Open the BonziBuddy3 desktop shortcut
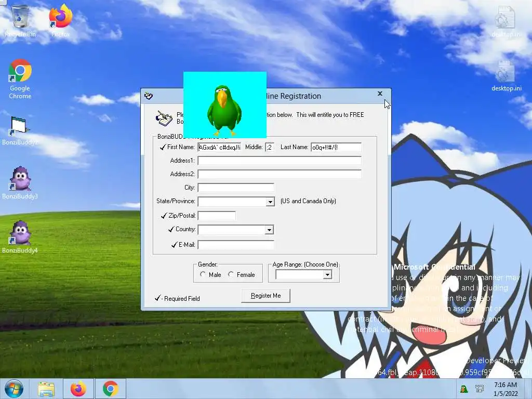The image size is (532, 399). 20,183
